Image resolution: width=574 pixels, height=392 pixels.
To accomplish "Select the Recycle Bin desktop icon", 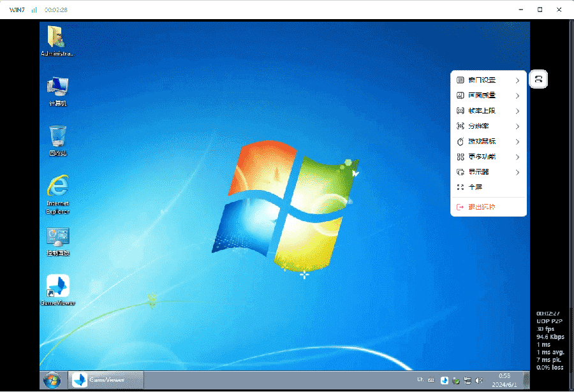I will point(58,141).
